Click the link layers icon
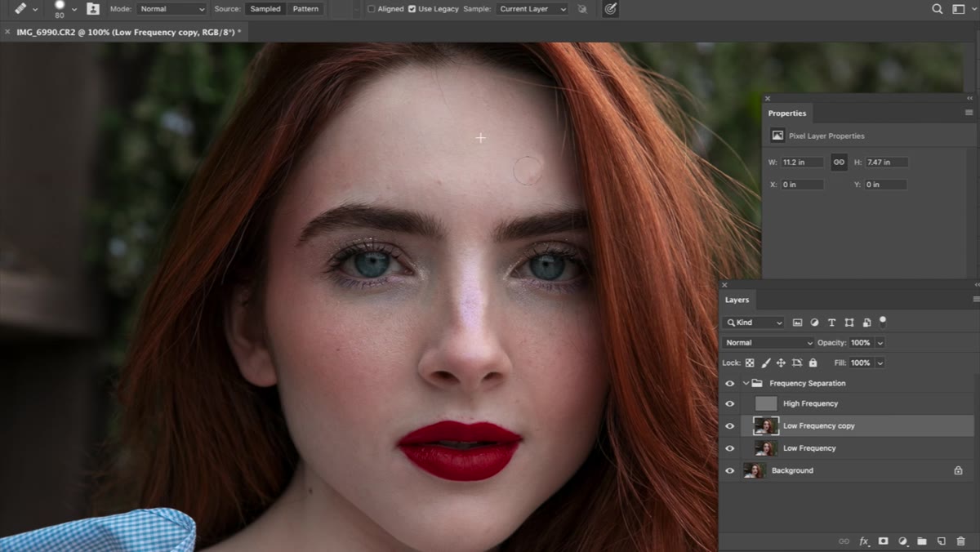The image size is (980, 552). coord(844,541)
